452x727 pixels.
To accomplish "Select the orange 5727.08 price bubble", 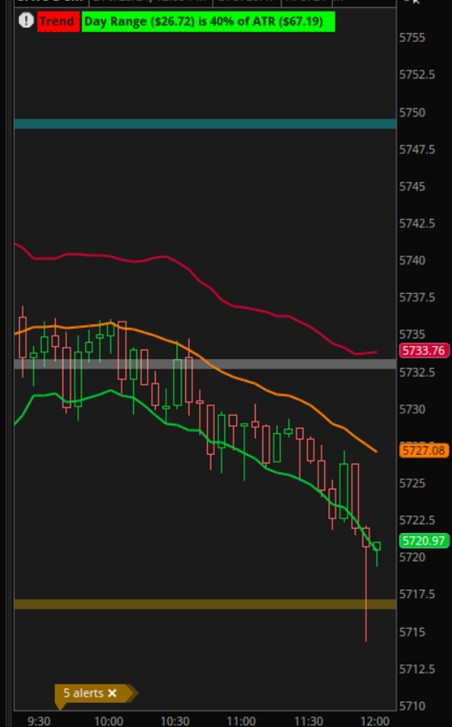I will (424, 450).
